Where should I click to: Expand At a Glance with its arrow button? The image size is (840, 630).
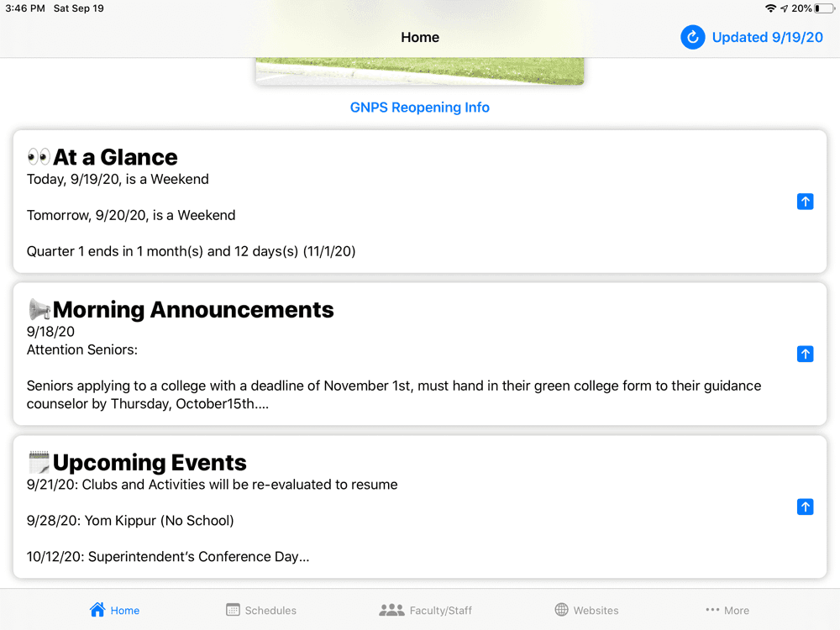(x=805, y=202)
